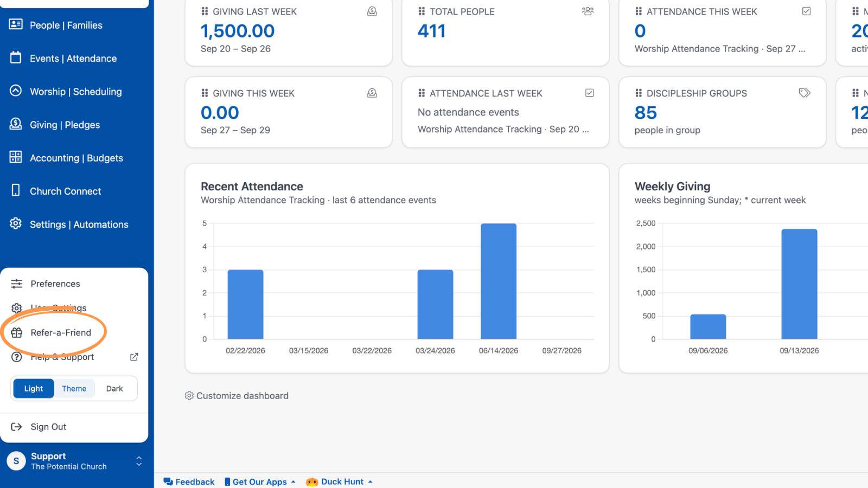Click the Discipleship Groups drag handle
This screenshot has height=488, width=868.
click(639, 93)
